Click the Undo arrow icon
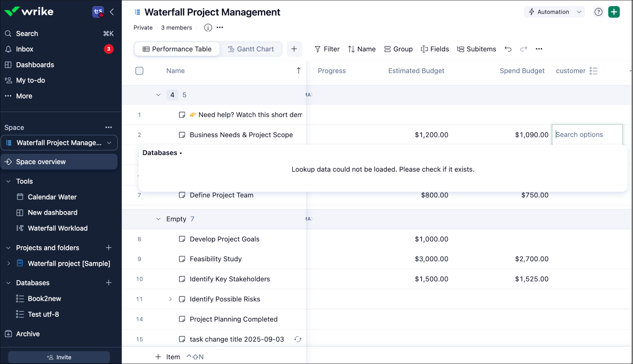633x364 pixels. [508, 49]
